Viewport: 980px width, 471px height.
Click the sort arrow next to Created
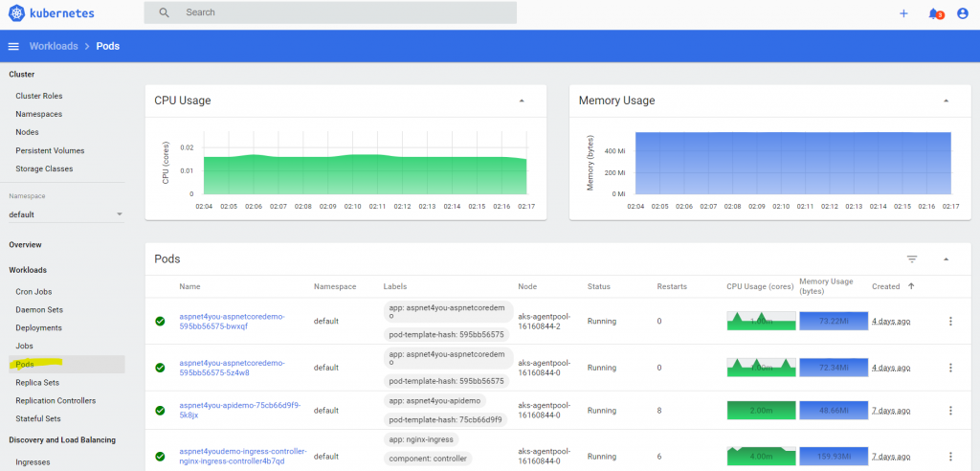point(911,286)
